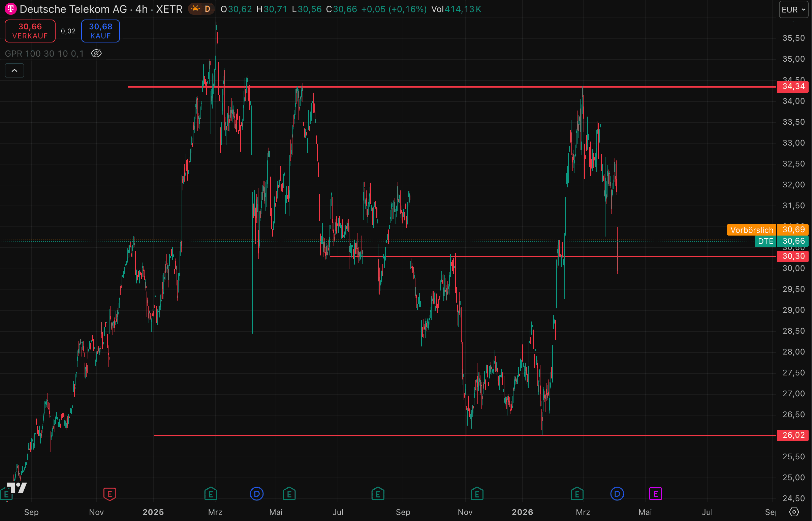Open the EUR currency dropdown

point(793,9)
